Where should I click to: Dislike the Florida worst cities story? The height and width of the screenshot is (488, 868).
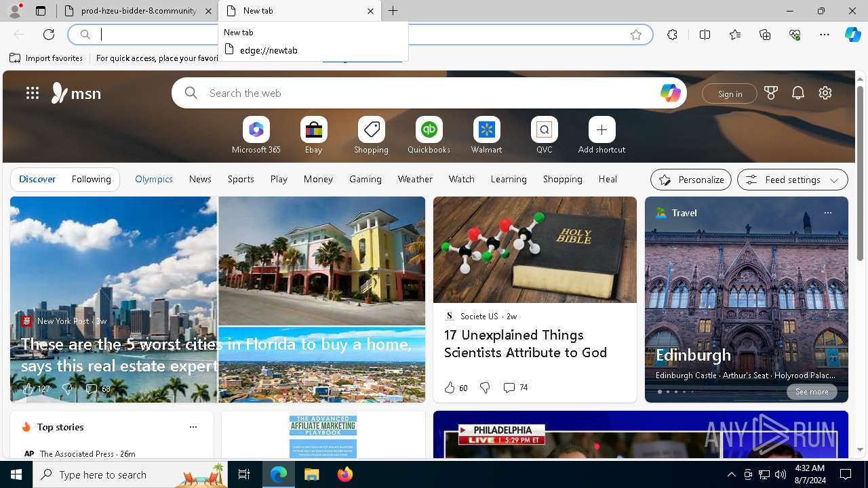(67, 389)
